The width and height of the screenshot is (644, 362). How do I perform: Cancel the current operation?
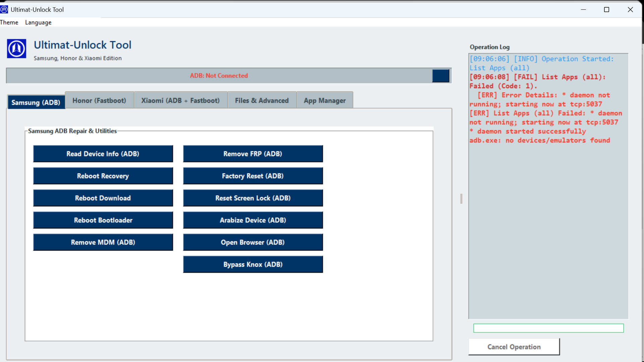[x=514, y=347]
